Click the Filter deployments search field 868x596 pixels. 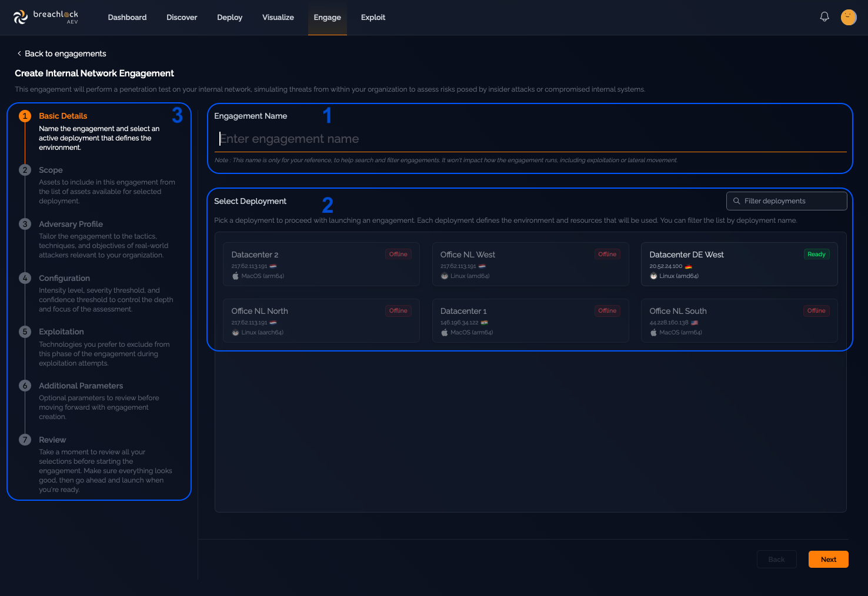tap(787, 201)
